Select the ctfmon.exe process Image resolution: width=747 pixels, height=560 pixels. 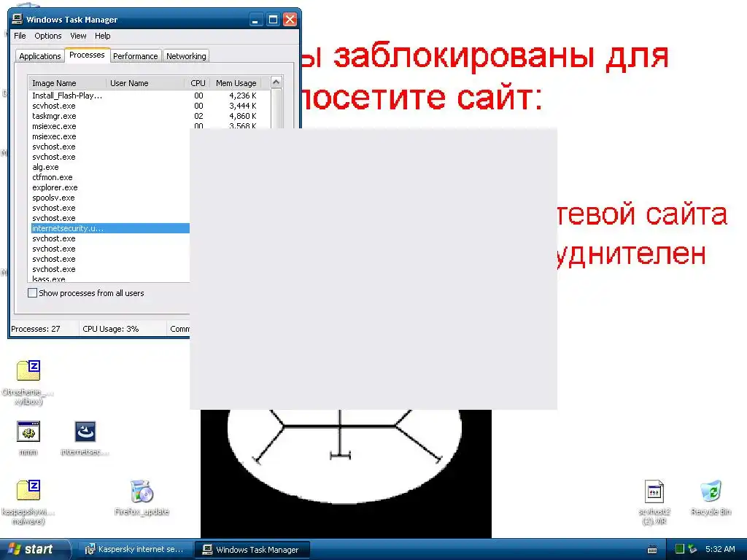tap(111, 177)
